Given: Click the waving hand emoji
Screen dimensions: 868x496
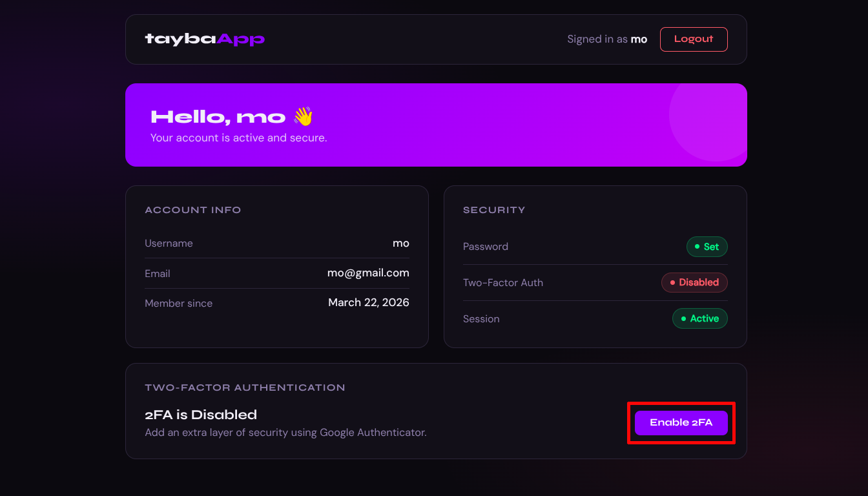Looking at the screenshot, I should coord(303,117).
